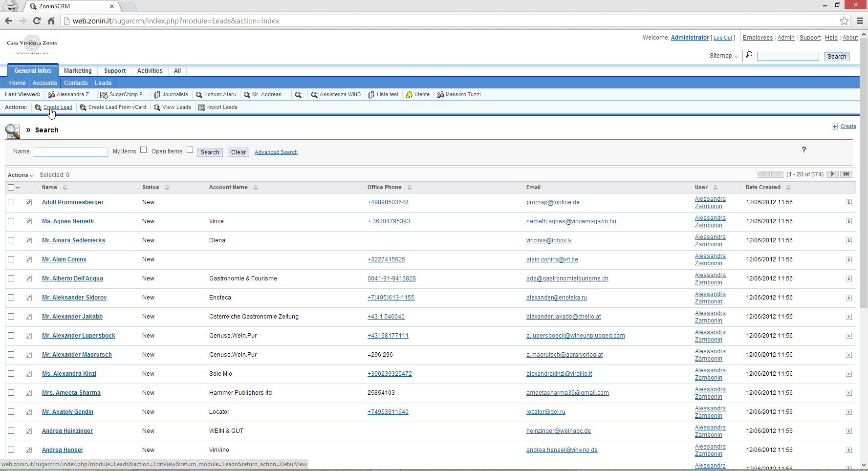The image size is (868, 471).
Task: Toggle the Open Items checkbox
Action: pyautogui.click(x=190, y=150)
